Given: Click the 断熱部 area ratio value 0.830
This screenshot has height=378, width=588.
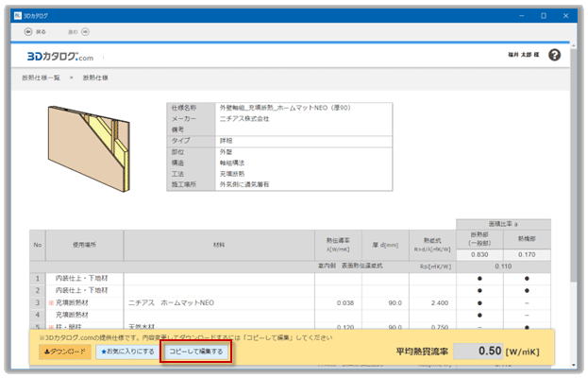Looking at the screenshot, I should pos(479,253).
